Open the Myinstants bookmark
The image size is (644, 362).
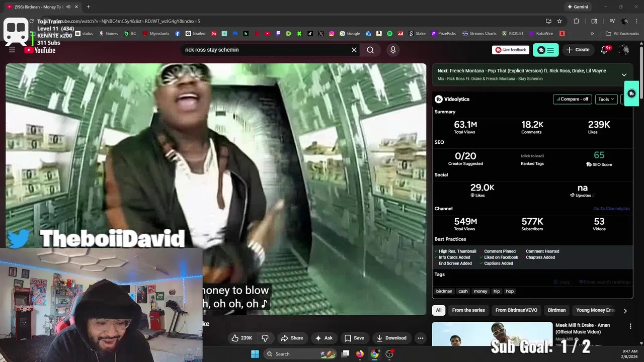(x=157, y=34)
